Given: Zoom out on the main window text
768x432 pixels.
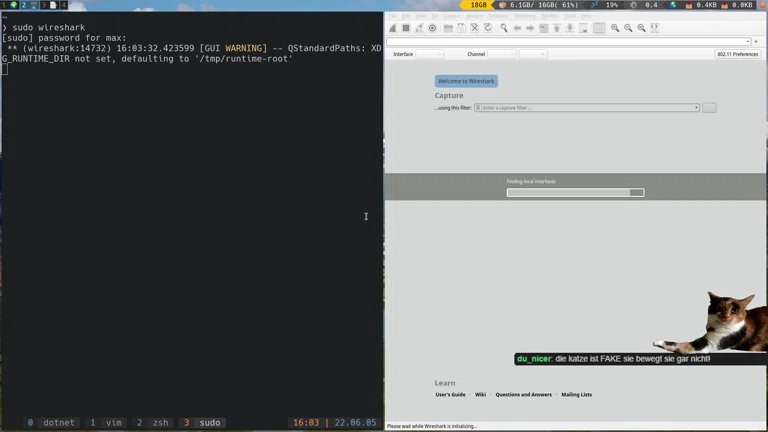Looking at the screenshot, I should (628, 28).
